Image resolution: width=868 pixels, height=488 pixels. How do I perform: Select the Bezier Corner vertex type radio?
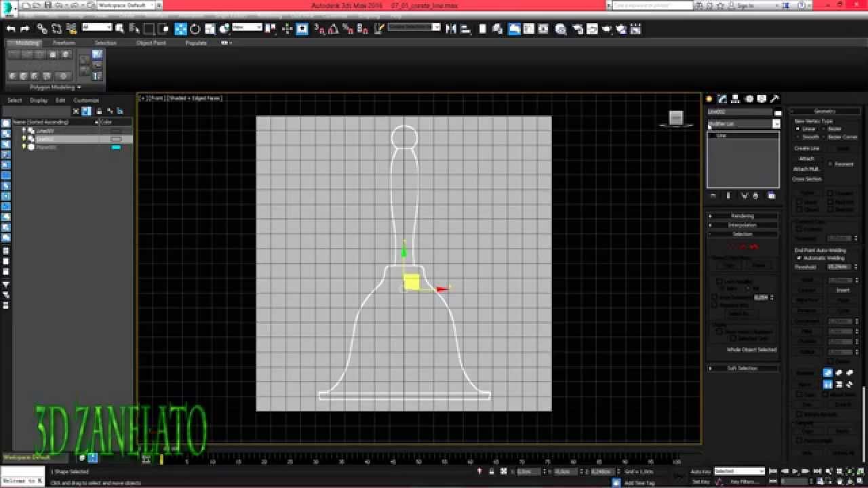pos(824,137)
